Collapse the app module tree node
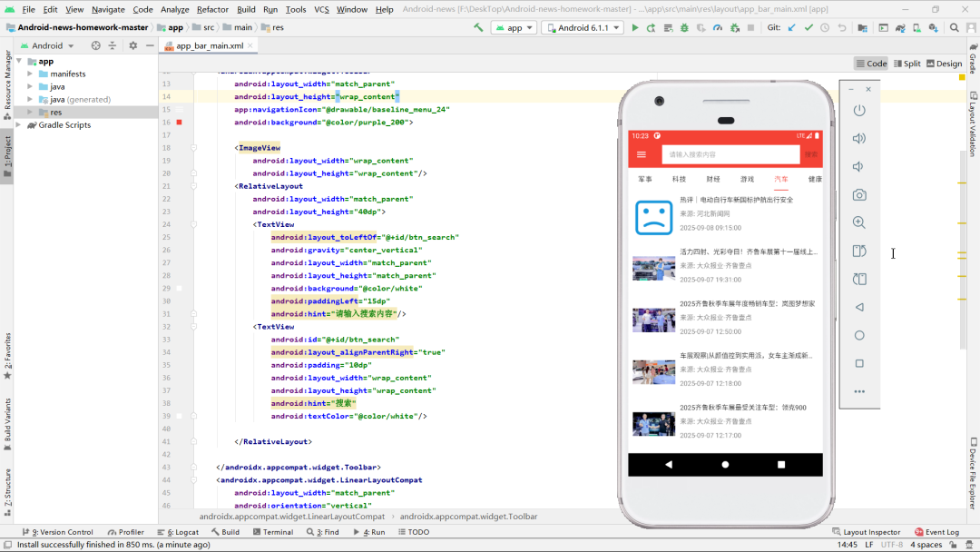 [x=19, y=61]
